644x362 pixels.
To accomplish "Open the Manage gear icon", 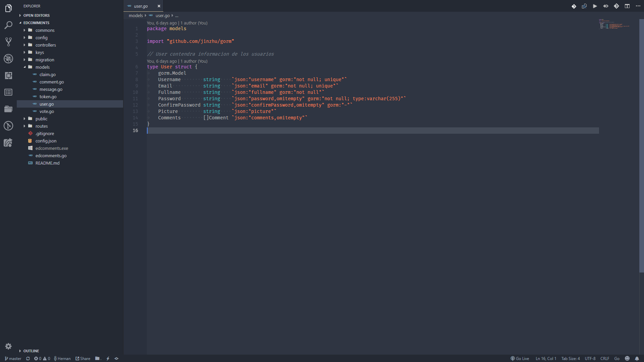I will 8,346.
